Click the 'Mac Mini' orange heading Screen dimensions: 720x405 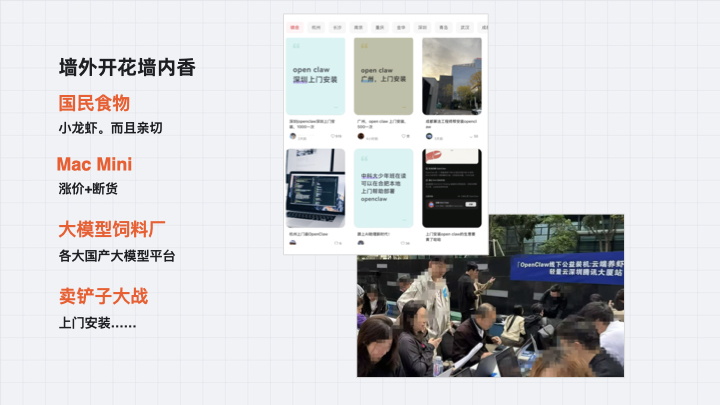95,164
